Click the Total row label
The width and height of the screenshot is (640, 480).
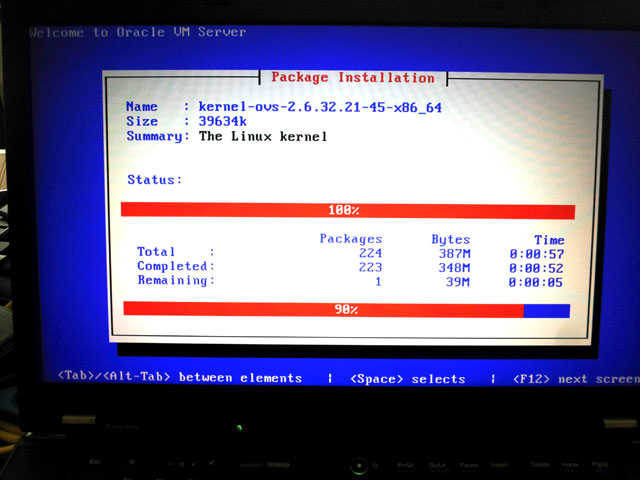156,251
